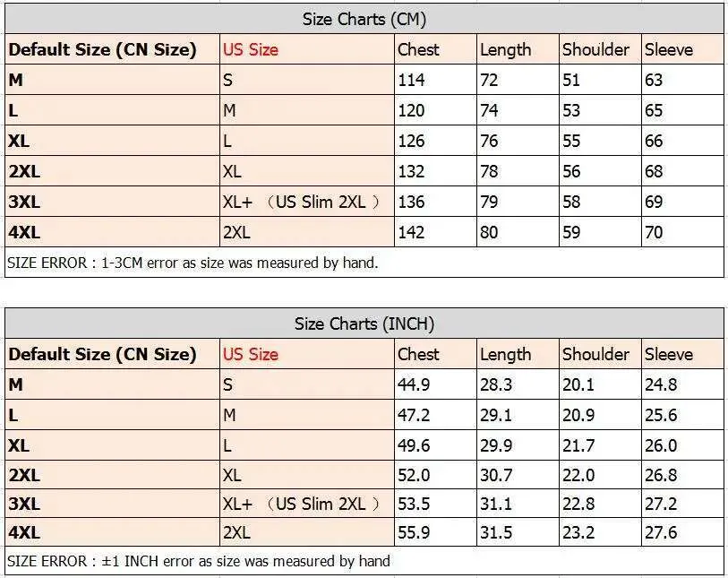Screen dimensions: 728x578
Task: Click the Default Size (CN Size) header in CM chart
Action: (103, 49)
